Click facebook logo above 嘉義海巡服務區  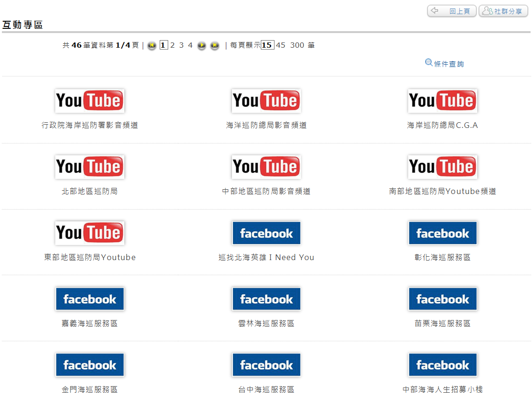[x=90, y=299]
